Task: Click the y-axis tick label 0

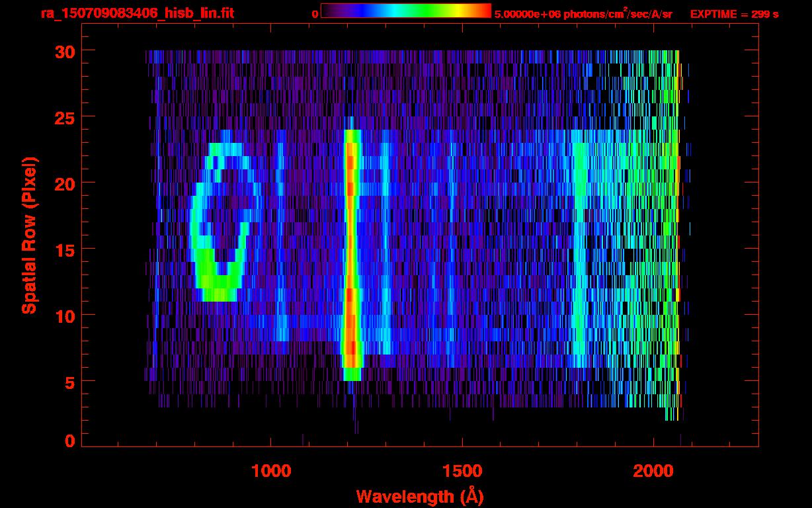Action: coord(69,441)
